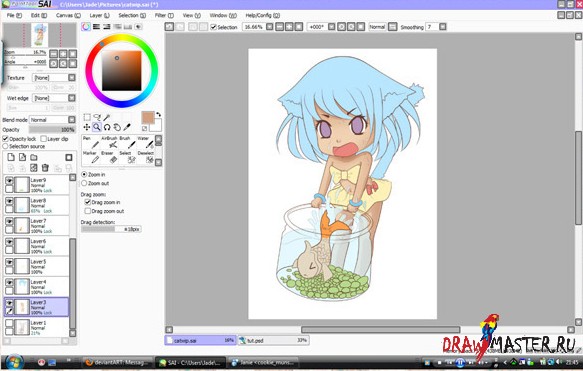The height and width of the screenshot is (371, 583).
Task: Select the Pen brush tool
Action: (x=90, y=142)
